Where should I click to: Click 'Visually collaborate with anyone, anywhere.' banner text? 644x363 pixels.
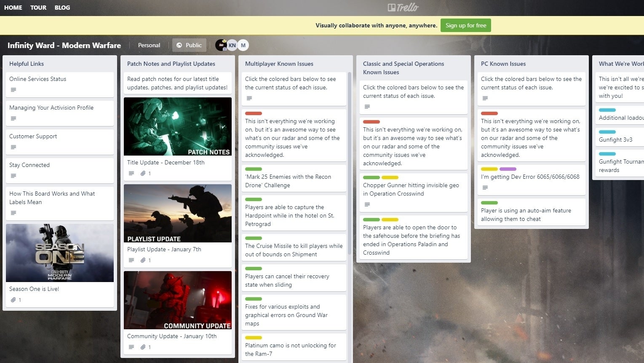[377, 25]
